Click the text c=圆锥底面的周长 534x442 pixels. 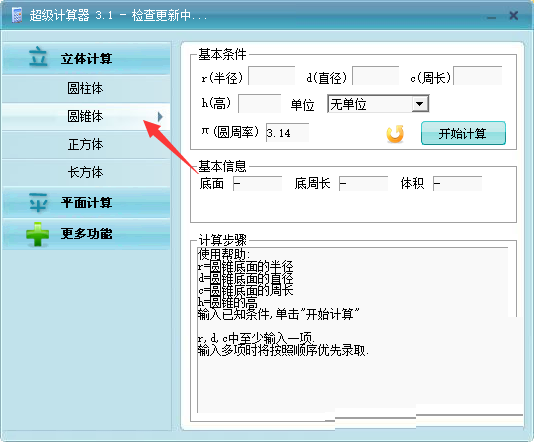click(x=245, y=290)
